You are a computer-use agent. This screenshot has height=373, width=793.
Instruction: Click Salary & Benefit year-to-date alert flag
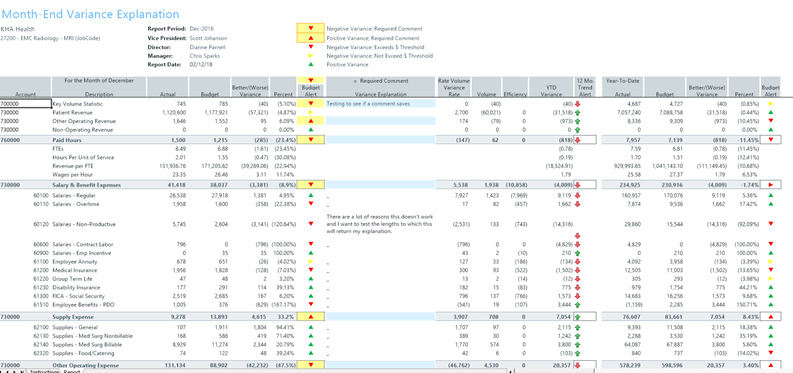coord(770,185)
